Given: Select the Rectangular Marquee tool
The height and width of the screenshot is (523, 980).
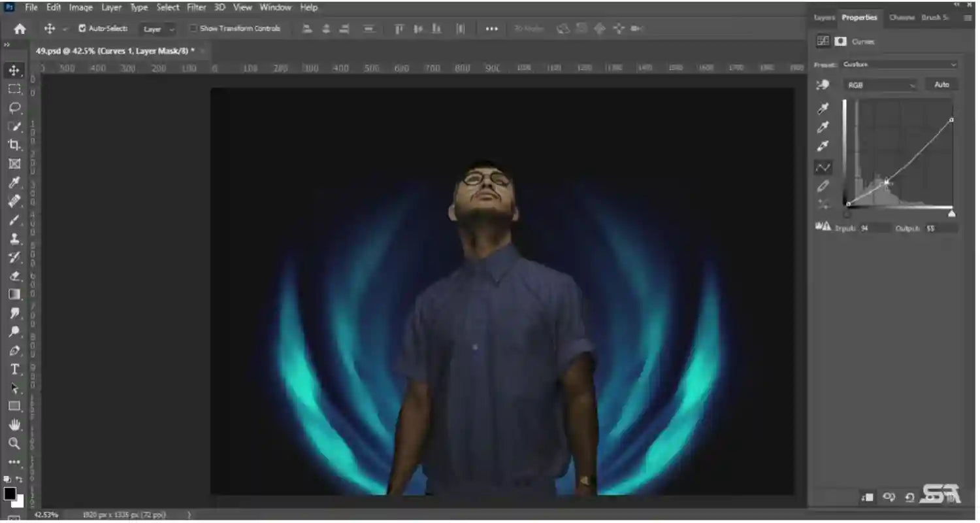Looking at the screenshot, I should [14, 89].
